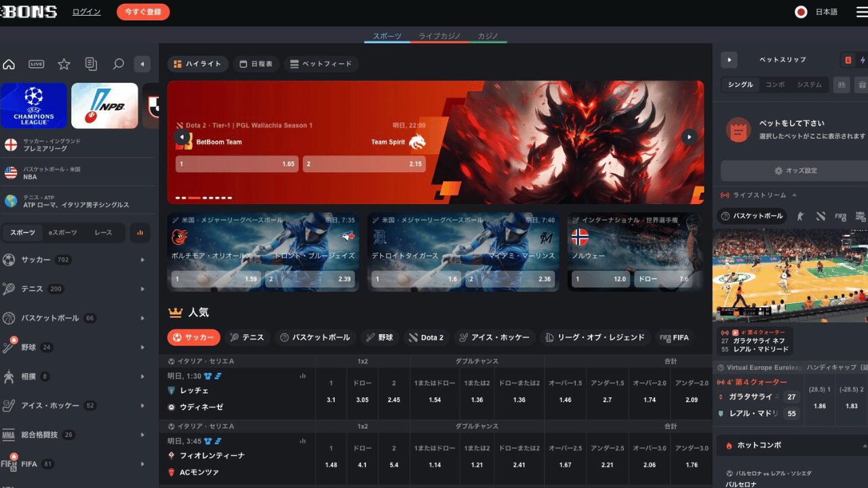
Task: Open the LIVE events icon
Action: tap(36, 64)
